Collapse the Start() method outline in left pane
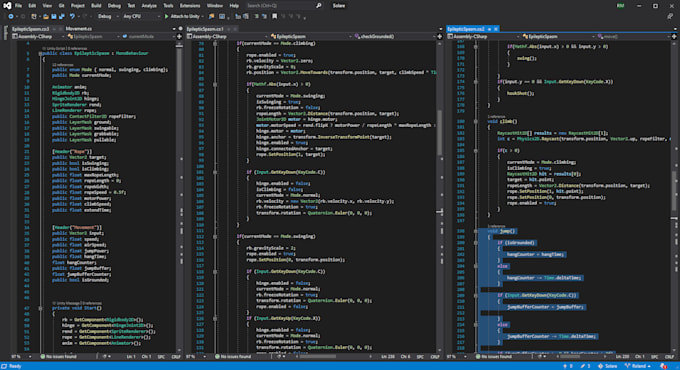Image resolution: width=680 pixels, height=370 pixels. [x=40, y=308]
